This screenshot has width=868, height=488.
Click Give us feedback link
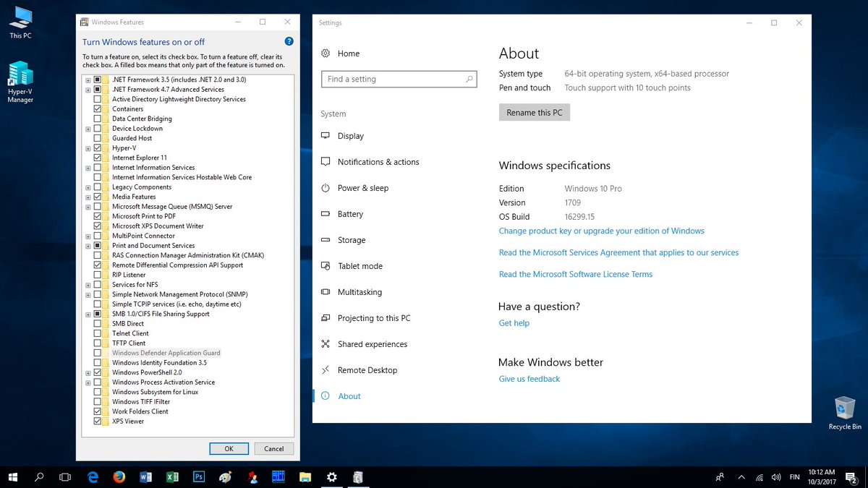[529, 379]
